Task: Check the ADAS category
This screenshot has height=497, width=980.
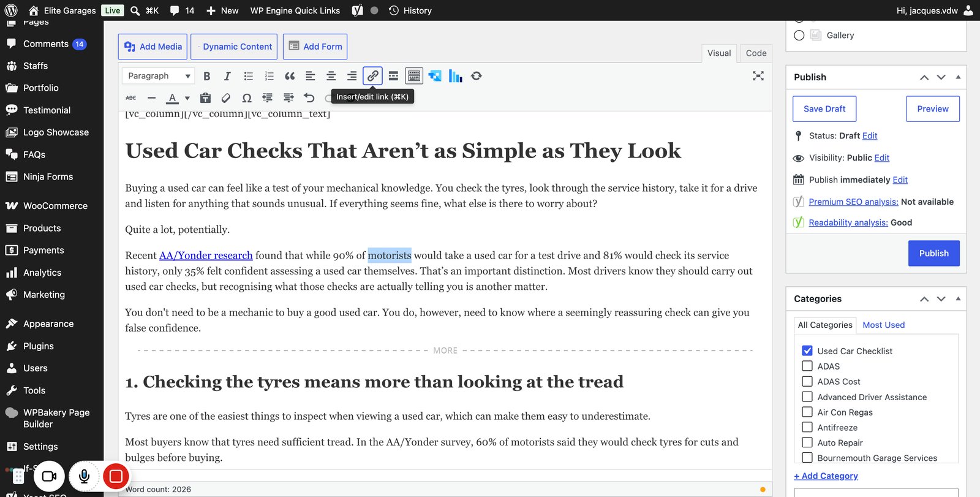Action: pos(807,366)
